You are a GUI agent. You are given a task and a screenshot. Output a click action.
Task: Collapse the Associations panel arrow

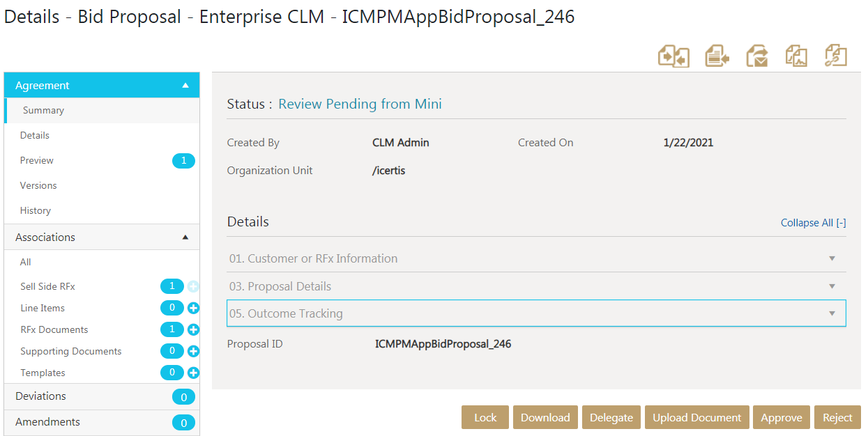(185, 238)
